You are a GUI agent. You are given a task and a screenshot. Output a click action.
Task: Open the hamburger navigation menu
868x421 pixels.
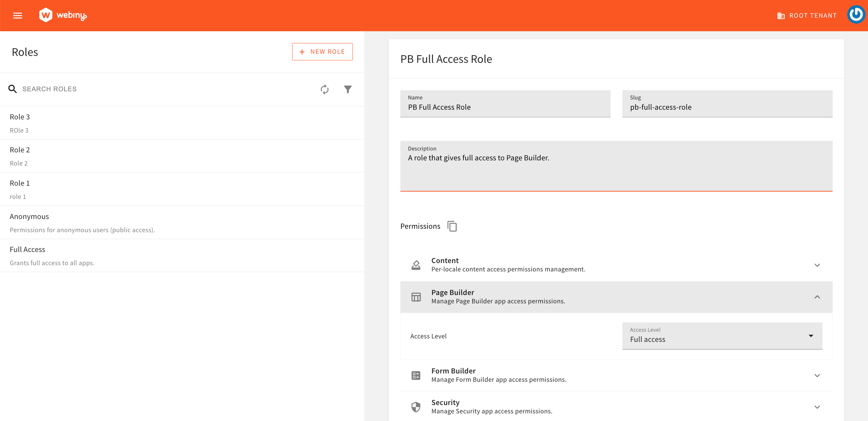(x=17, y=15)
